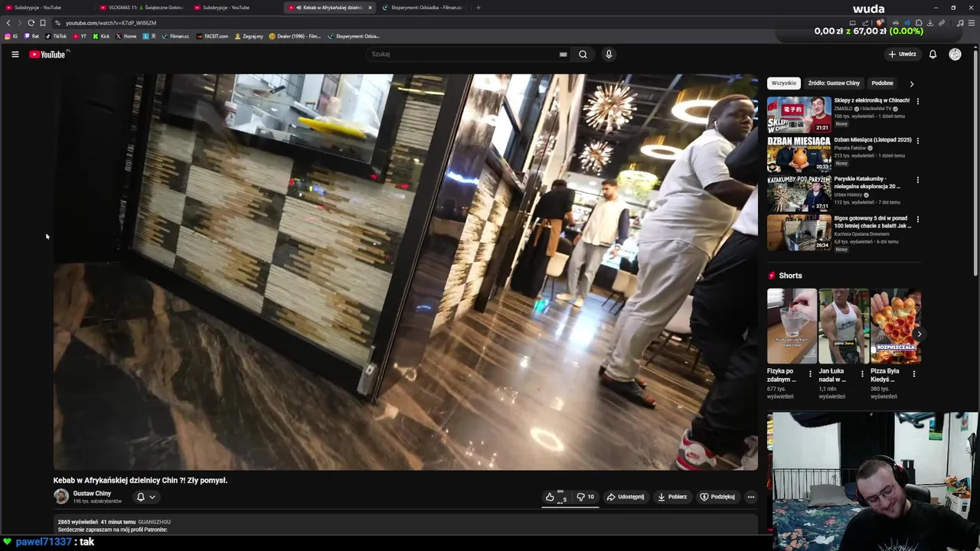Open Filman.cc bookmark
980x551 pixels.
pyautogui.click(x=175, y=36)
